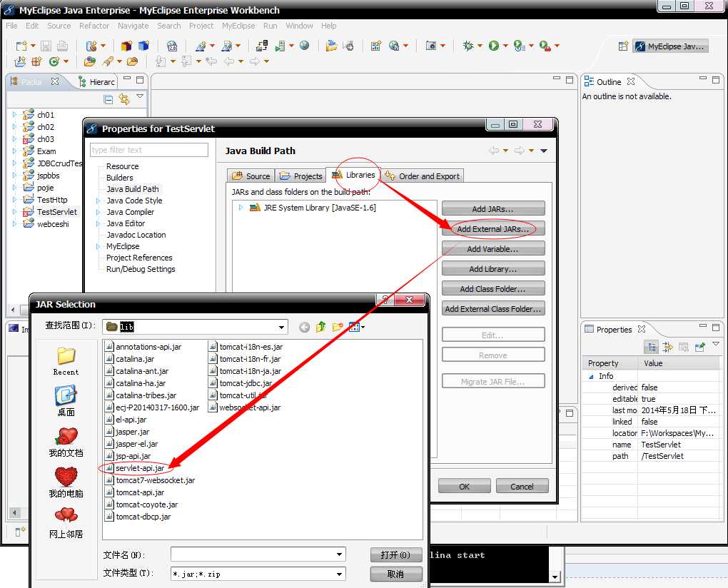Open 我的文档 location in JAR Selection
The height and width of the screenshot is (588, 728).
(x=66, y=442)
